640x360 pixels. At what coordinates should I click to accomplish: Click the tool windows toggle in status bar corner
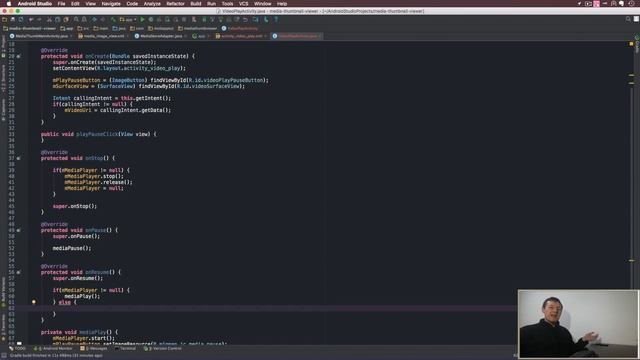point(4,356)
